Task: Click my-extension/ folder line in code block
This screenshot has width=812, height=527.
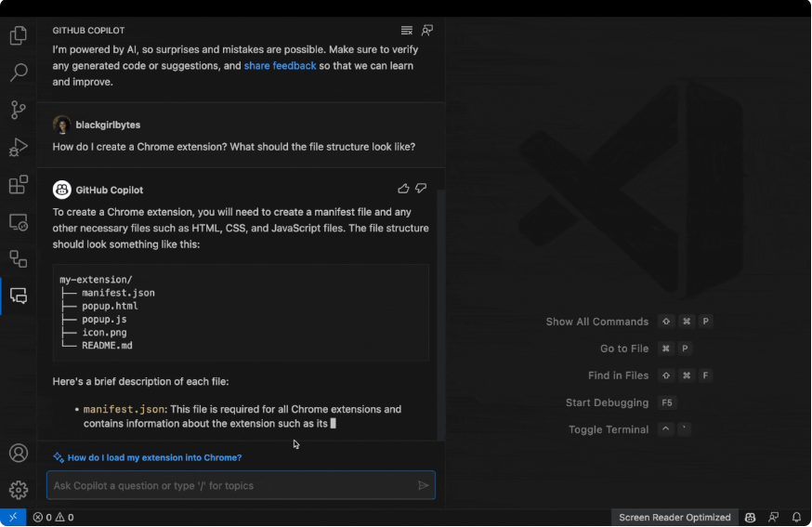Action: tap(96, 280)
